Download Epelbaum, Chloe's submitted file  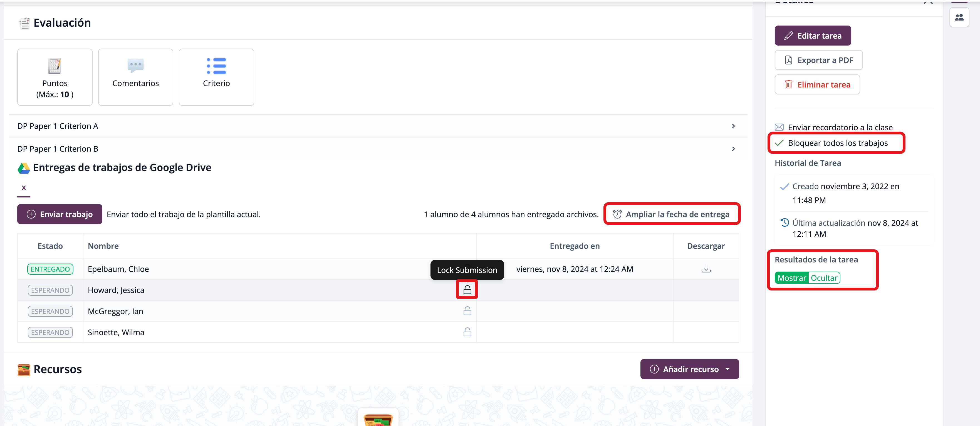tap(706, 269)
